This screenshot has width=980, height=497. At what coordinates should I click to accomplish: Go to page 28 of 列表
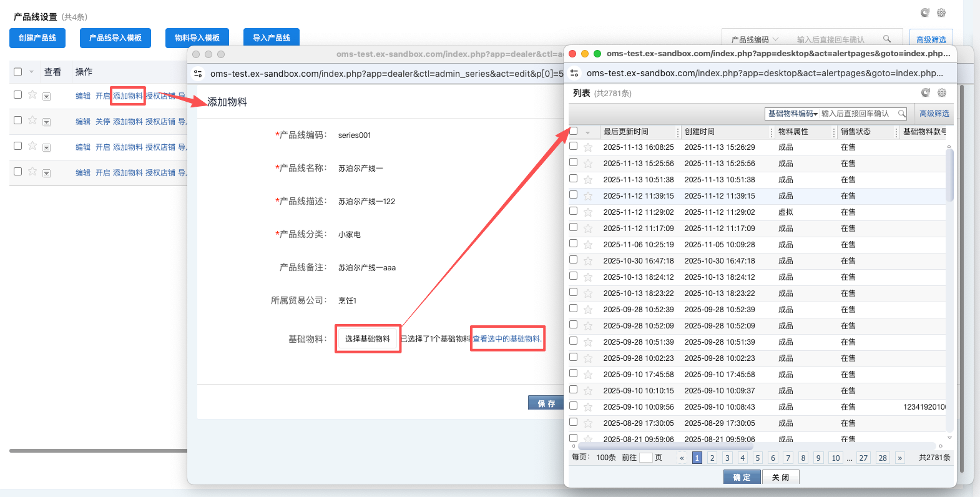pyautogui.click(x=883, y=458)
